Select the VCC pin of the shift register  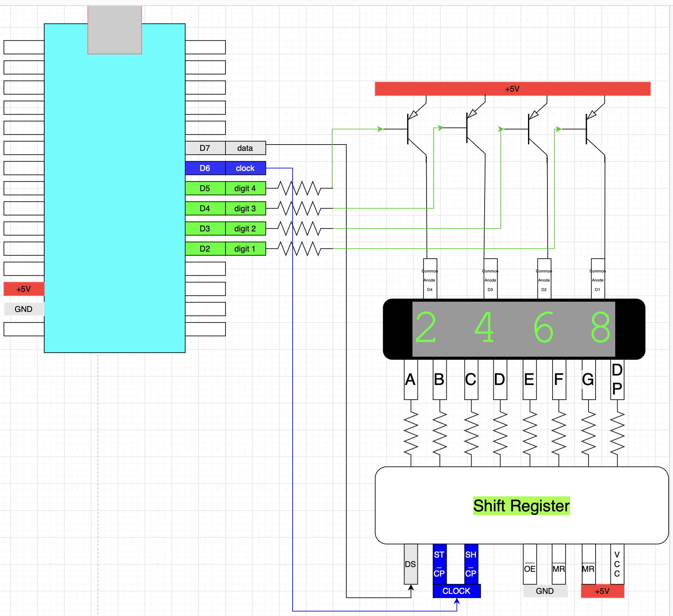pyautogui.click(x=617, y=564)
